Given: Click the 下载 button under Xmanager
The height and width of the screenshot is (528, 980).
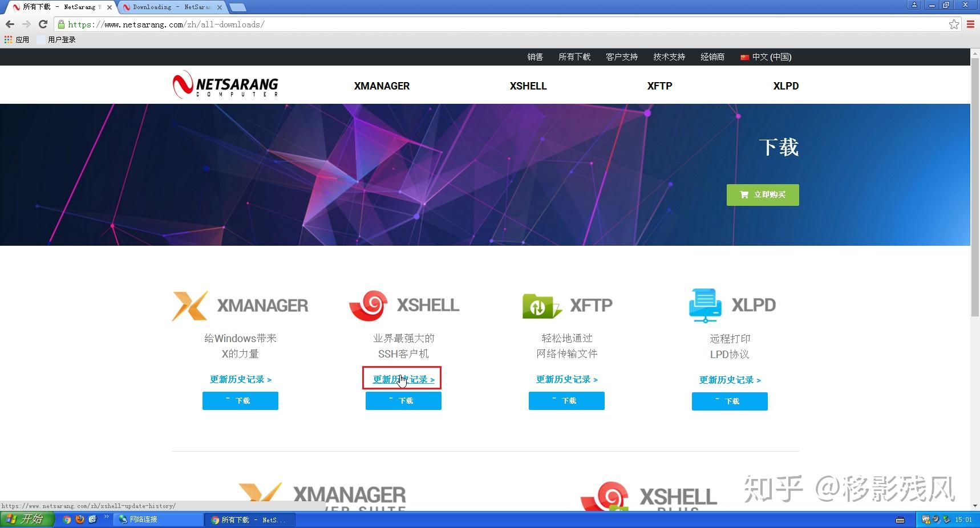Looking at the screenshot, I should (240, 401).
